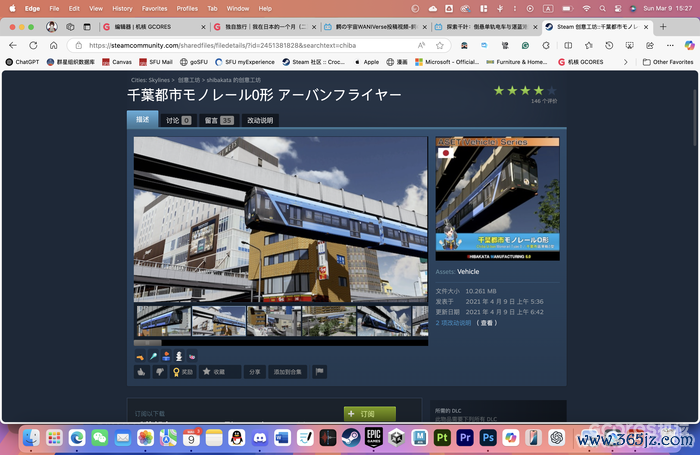Click the browser back arrow
Image resolution: width=700 pixels, height=455 pixels.
click(13, 45)
